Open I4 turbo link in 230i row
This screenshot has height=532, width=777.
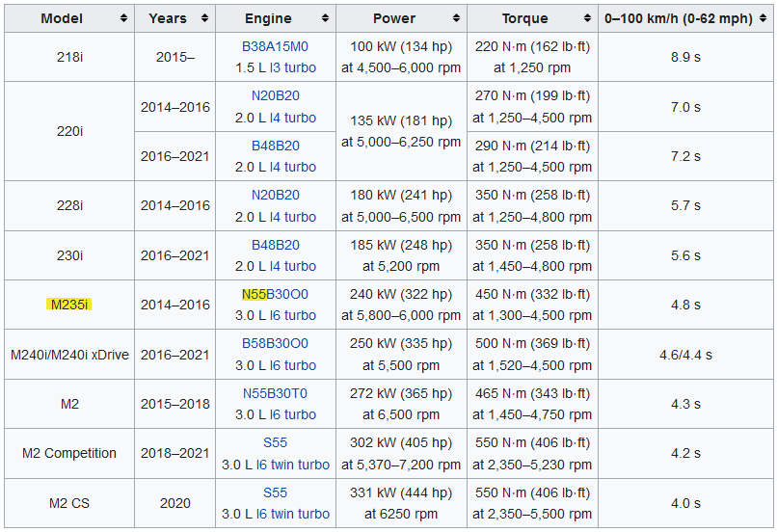(x=293, y=266)
